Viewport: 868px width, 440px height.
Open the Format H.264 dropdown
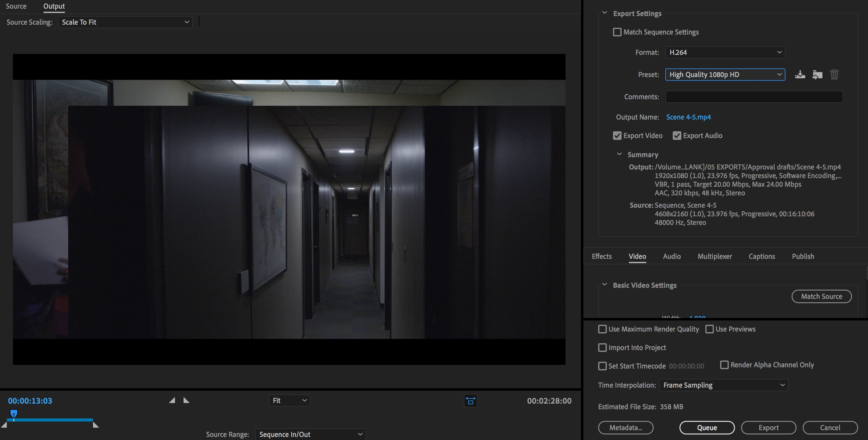coord(725,52)
